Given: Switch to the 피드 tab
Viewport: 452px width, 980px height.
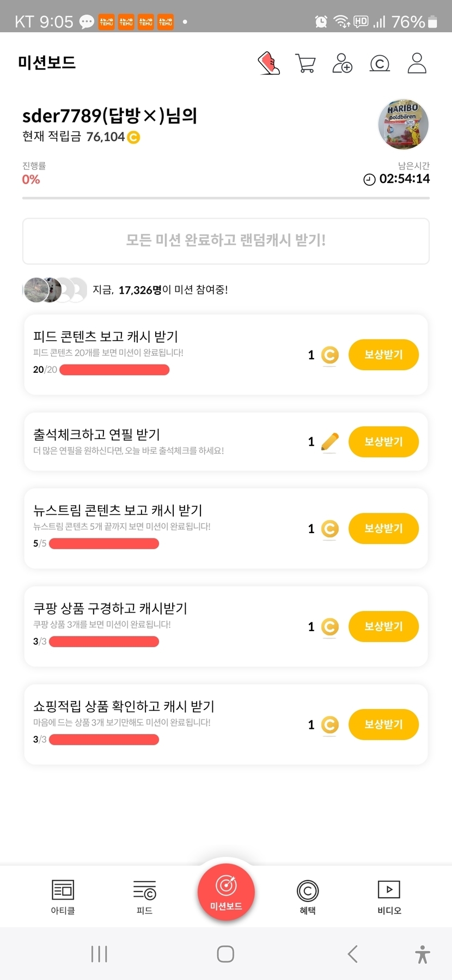Looking at the screenshot, I should coord(144,897).
